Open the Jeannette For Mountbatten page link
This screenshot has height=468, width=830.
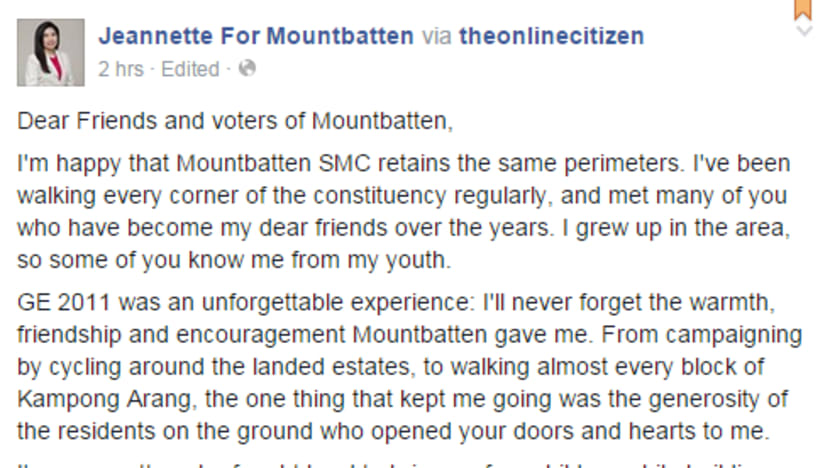tap(255, 37)
